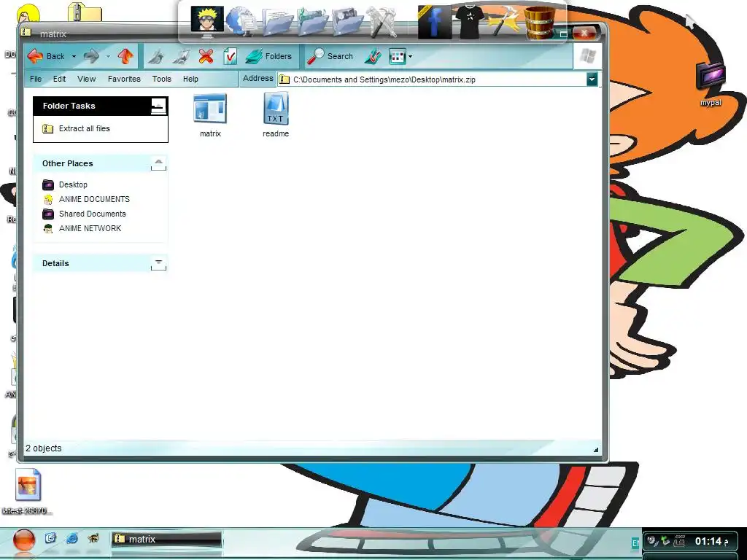
Task: Click the zipper folder icon behind window
Action: [85, 12]
